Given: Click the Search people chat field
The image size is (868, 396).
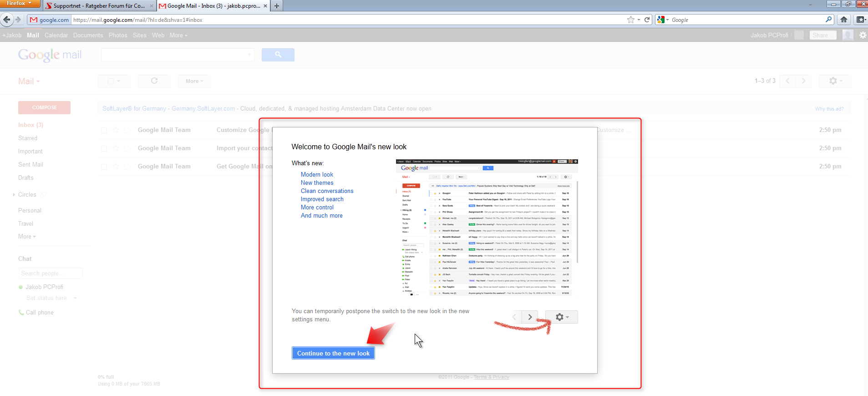Looking at the screenshot, I should coord(51,273).
